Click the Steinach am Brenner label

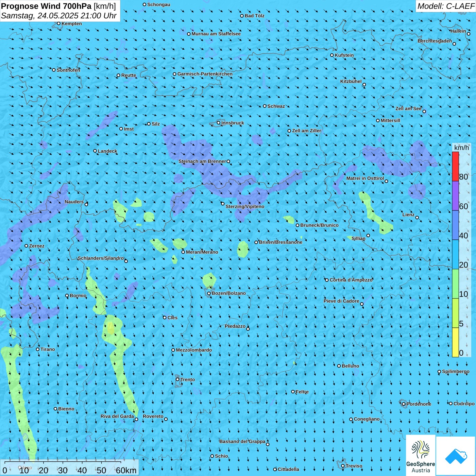202,161
